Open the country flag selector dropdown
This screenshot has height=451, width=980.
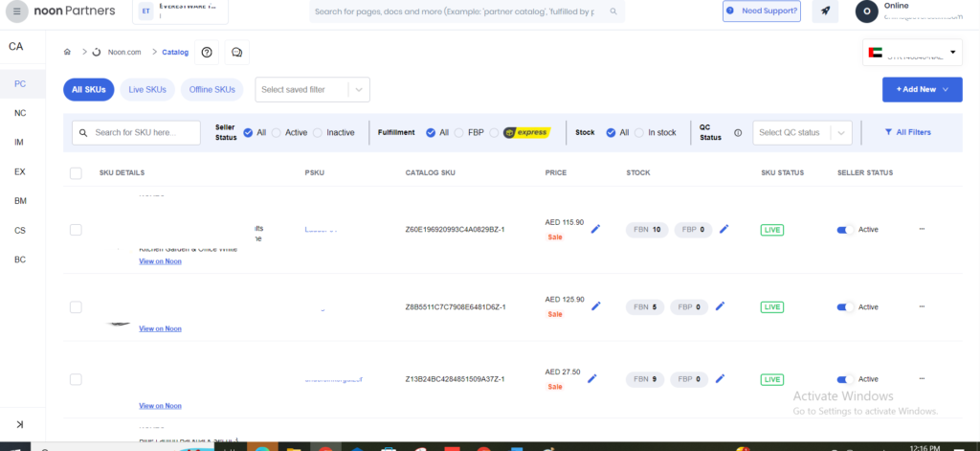click(x=912, y=53)
